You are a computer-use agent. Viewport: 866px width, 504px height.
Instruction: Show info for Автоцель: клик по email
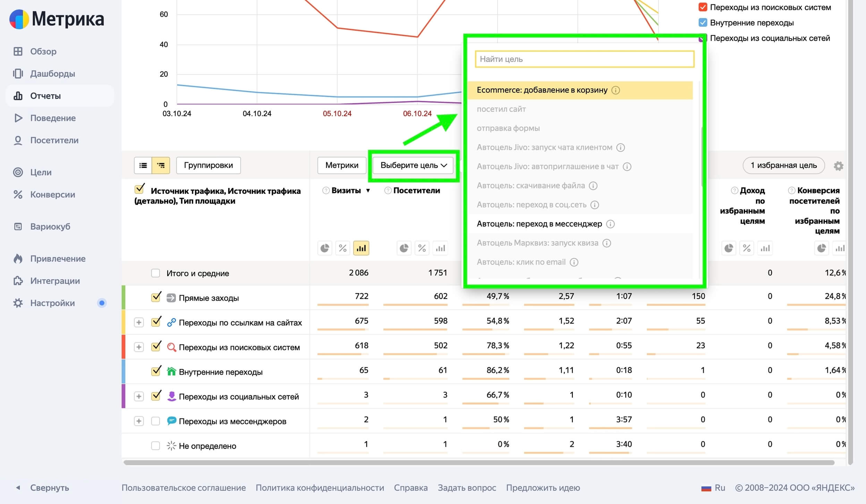click(574, 262)
